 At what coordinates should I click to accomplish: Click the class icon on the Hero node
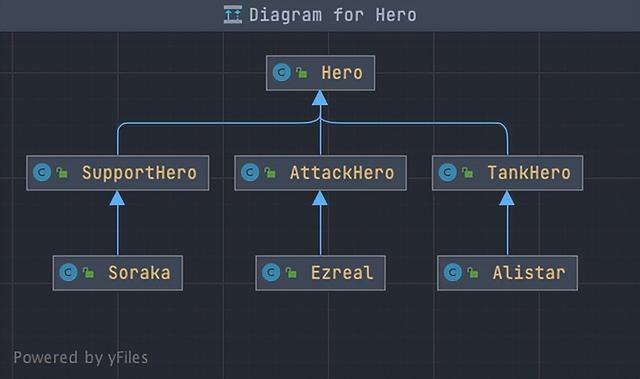click(x=282, y=73)
